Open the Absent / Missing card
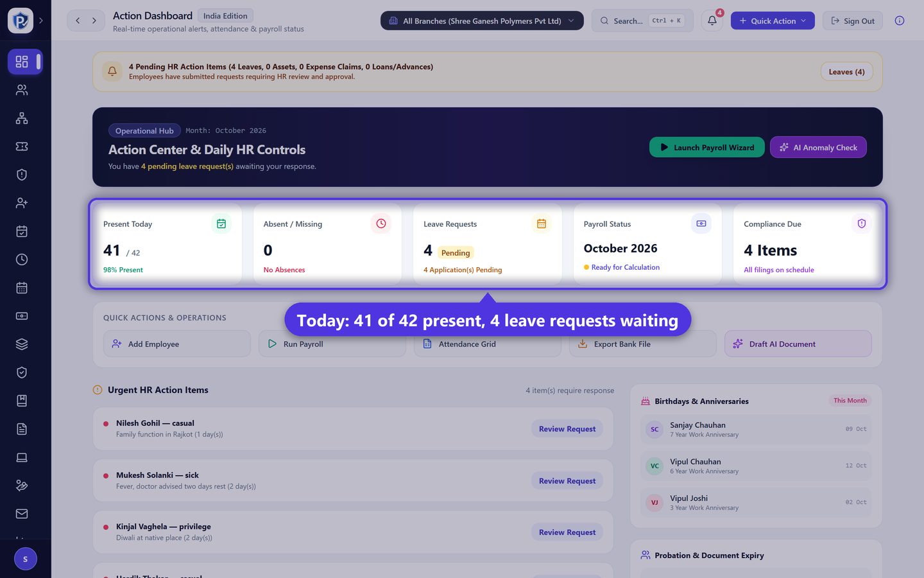Viewport: 924px width, 578px height. click(328, 244)
